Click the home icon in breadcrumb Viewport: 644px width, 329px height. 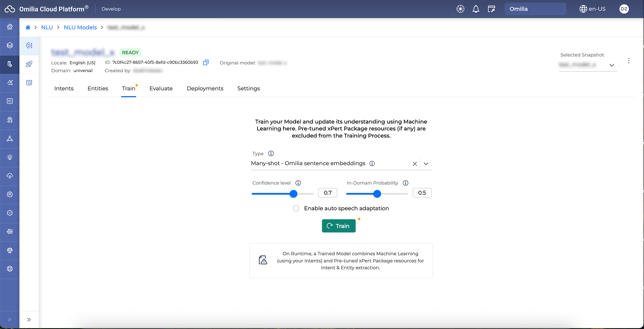pyautogui.click(x=28, y=28)
